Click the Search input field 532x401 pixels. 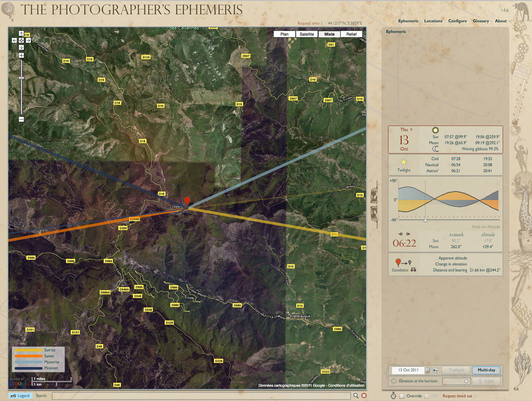[x=202, y=396]
